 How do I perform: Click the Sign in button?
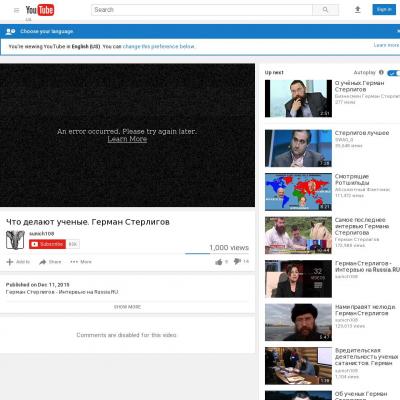coord(384,10)
